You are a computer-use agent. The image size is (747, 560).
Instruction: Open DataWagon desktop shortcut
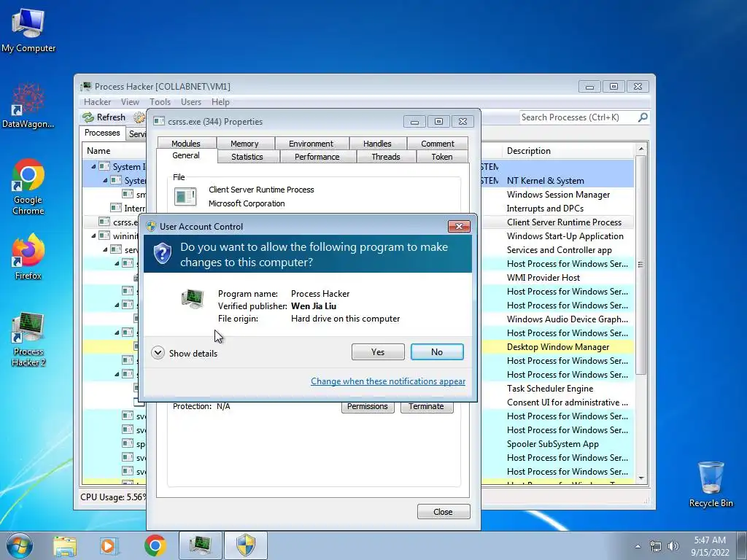point(28,106)
